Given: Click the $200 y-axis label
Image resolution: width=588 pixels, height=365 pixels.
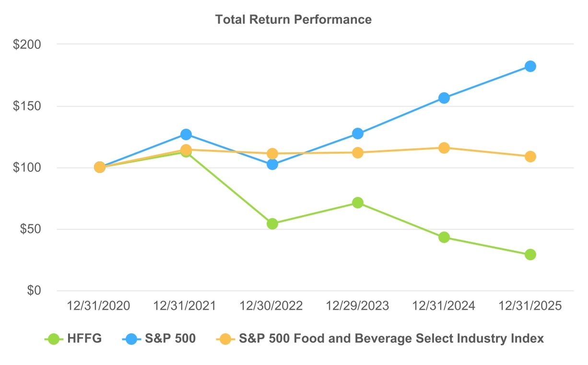Looking at the screenshot, I should click(27, 45).
